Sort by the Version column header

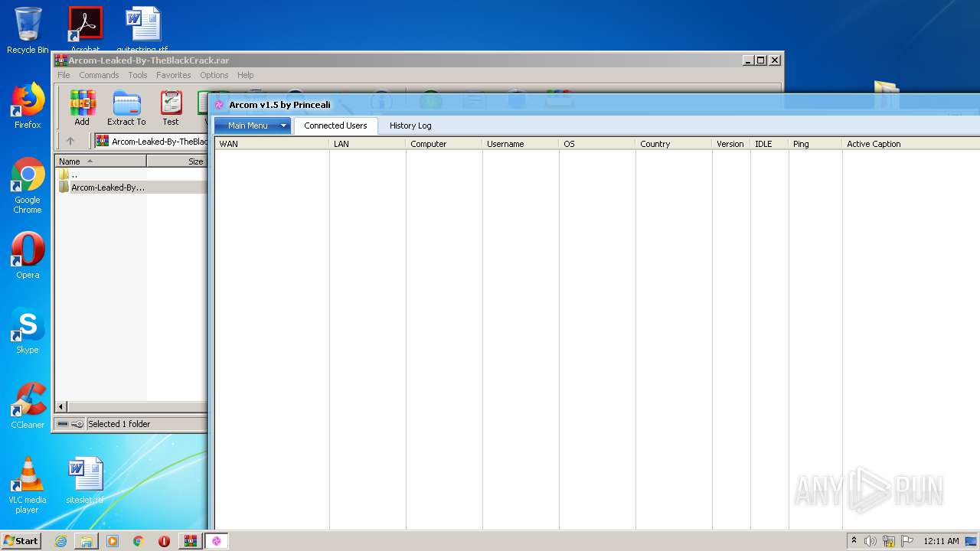(x=731, y=144)
